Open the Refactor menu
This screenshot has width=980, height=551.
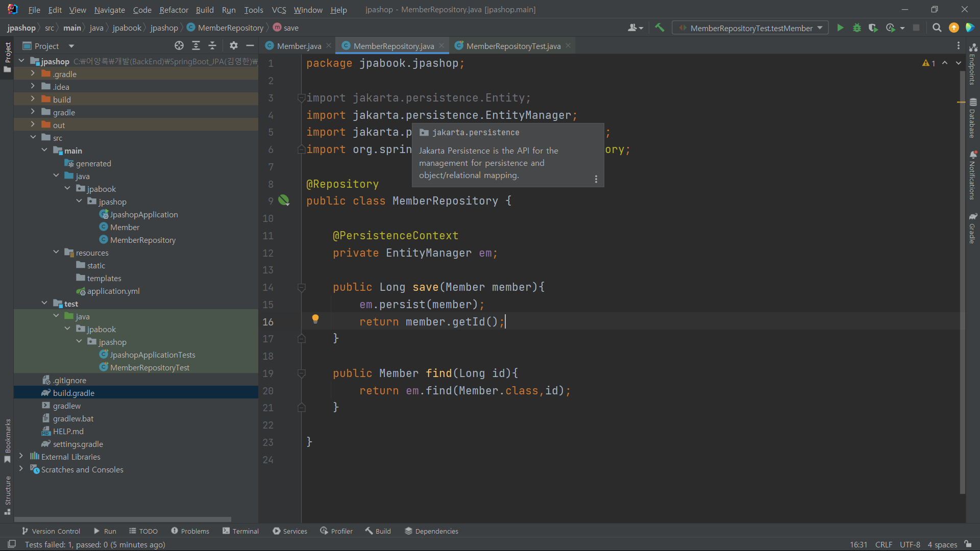(x=174, y=10)
